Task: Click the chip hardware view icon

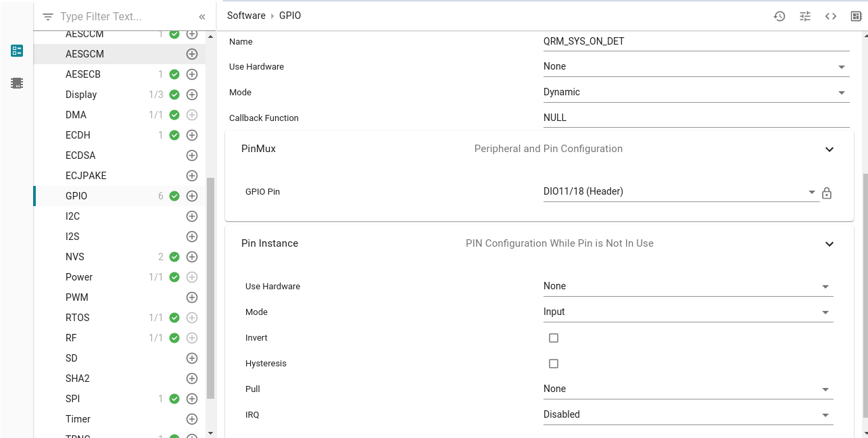Action: [x=17, y=83]
